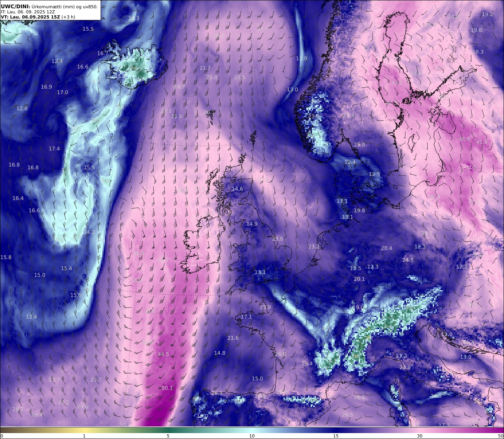504x439 pixels.
Task: Click the 14.6 value over Scotland
Action: pos(237,189)
